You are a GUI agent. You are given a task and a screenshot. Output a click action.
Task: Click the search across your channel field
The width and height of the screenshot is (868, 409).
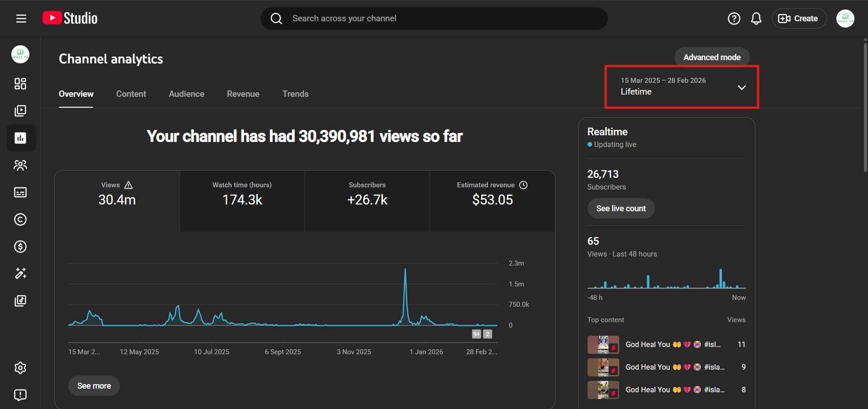[x=434, y=19]
